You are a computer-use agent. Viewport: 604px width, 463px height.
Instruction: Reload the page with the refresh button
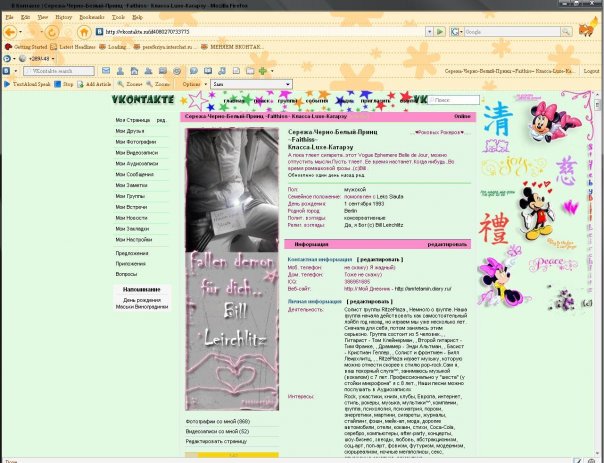[52, 32]
